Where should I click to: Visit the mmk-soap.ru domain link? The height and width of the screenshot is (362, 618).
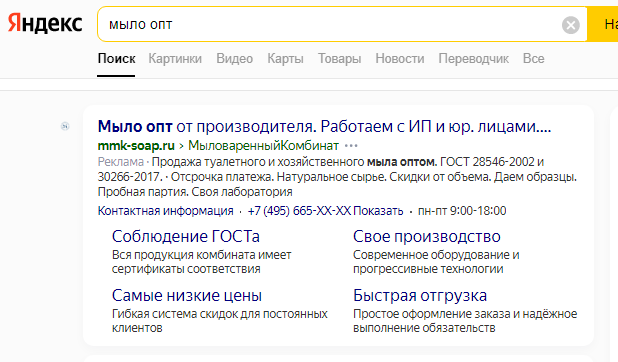136,146
